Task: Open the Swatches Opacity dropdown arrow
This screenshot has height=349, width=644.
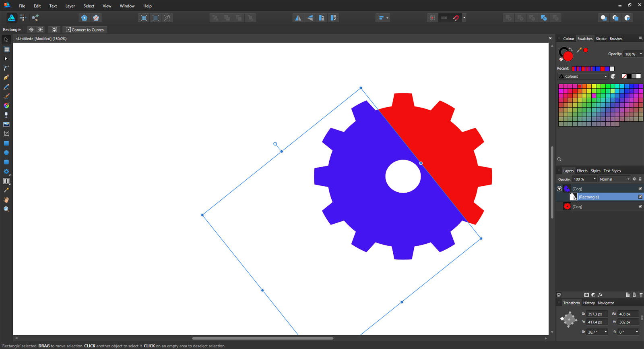Action: 641,54
